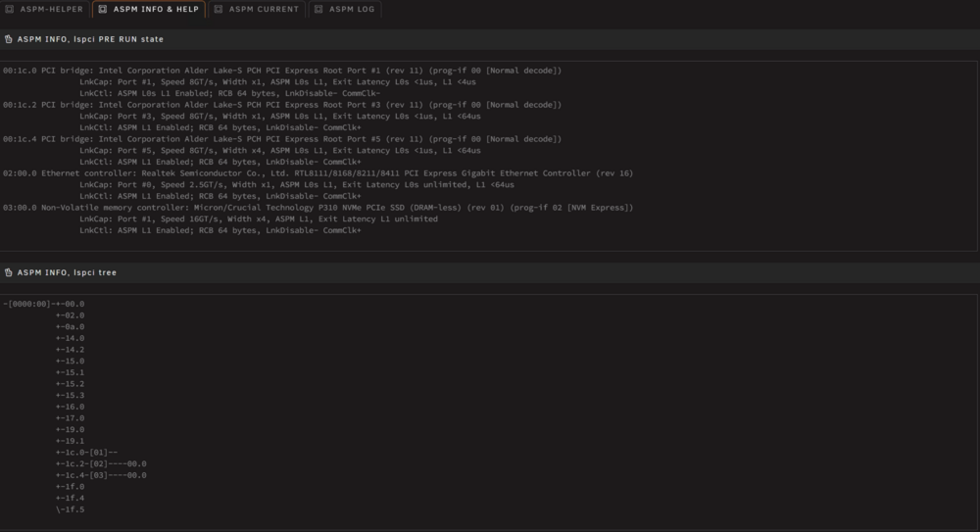
Task: Click the tree root -[0000:00]-+-00.0
Action: coord(44,304)
